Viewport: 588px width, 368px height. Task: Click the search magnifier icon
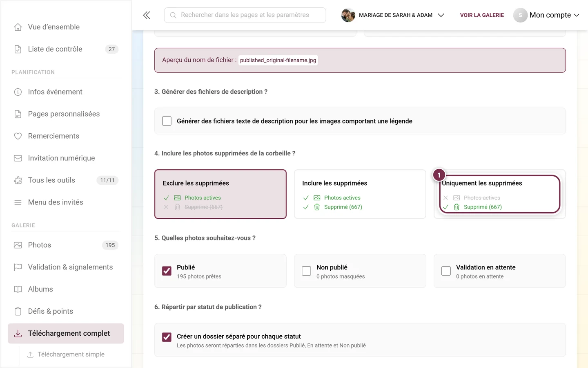click(x=173, y=15)
